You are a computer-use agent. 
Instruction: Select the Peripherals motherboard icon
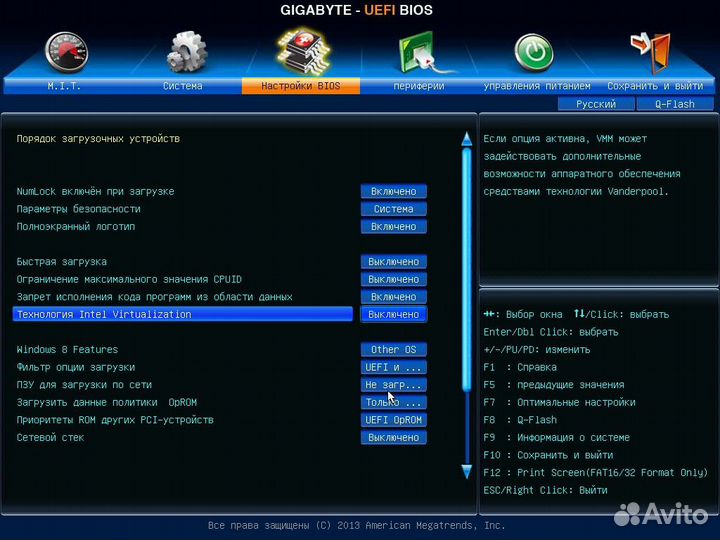coord(421,52)
